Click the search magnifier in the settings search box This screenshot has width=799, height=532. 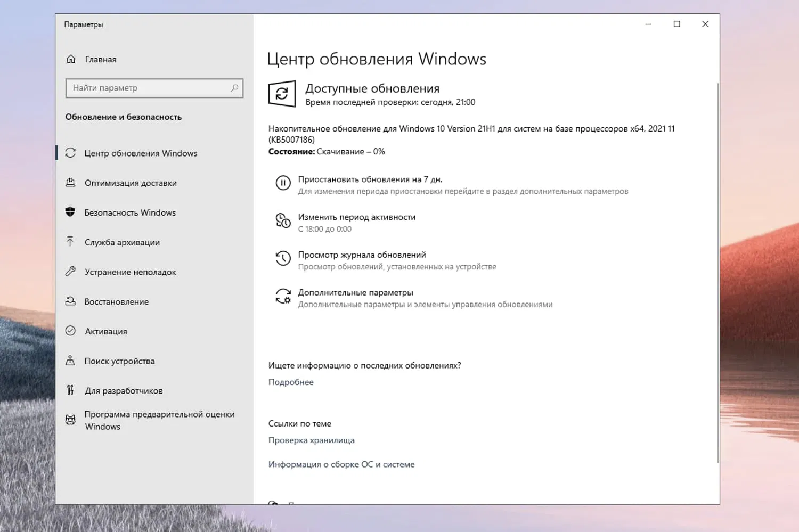point(235,88)
